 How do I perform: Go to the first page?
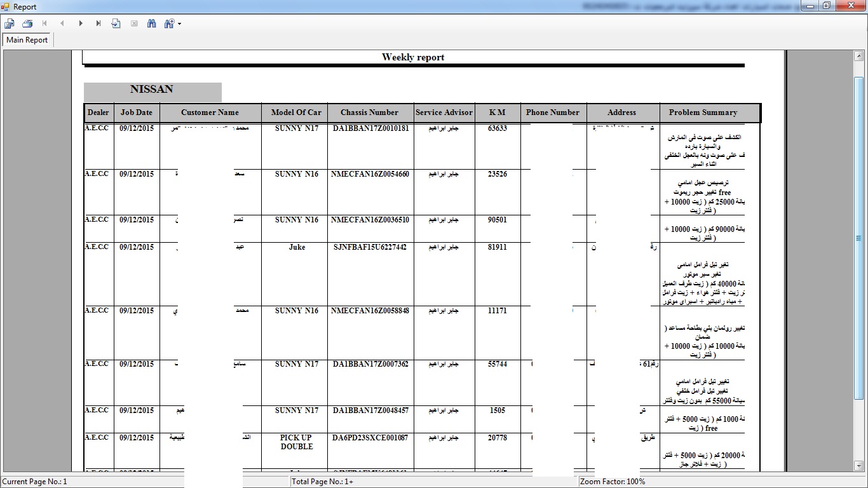(x=45, y=24)
